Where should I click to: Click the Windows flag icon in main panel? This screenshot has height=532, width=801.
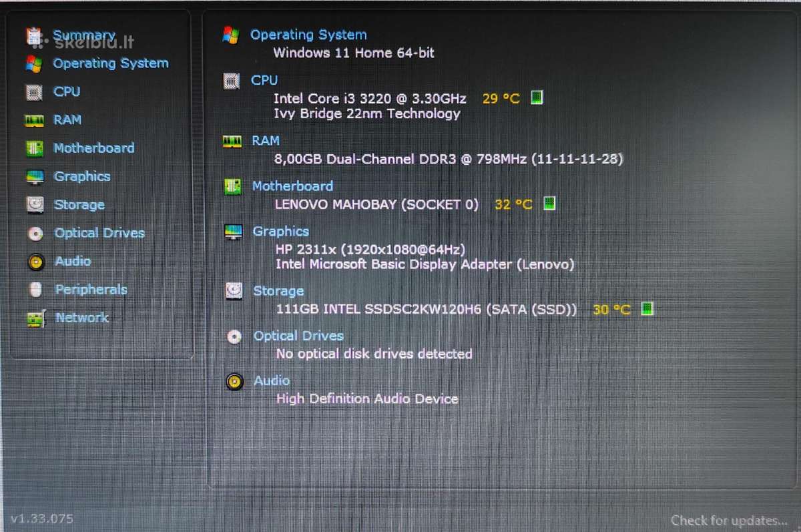click(x=231, y=35)
